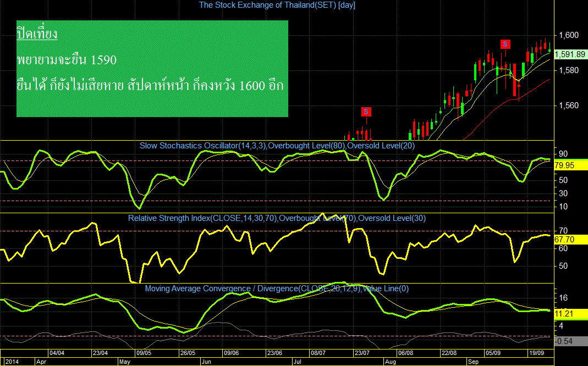Click the 26/05 date label

pos(188,353)
